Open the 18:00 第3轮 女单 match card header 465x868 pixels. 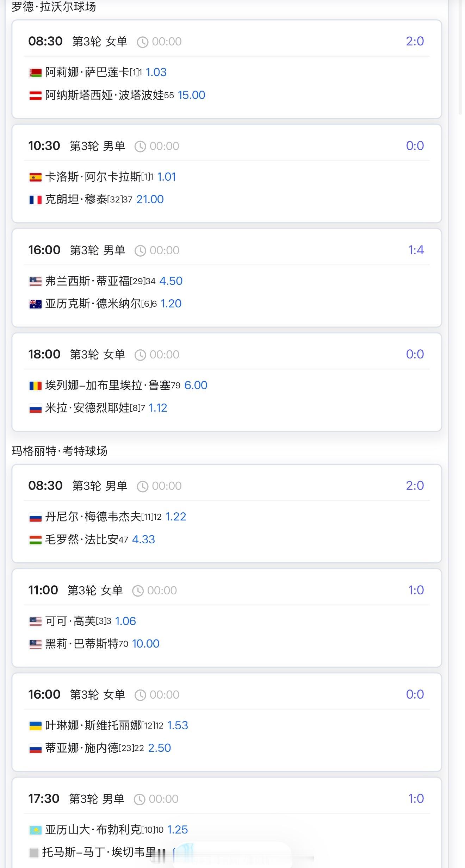click(227, 354)
